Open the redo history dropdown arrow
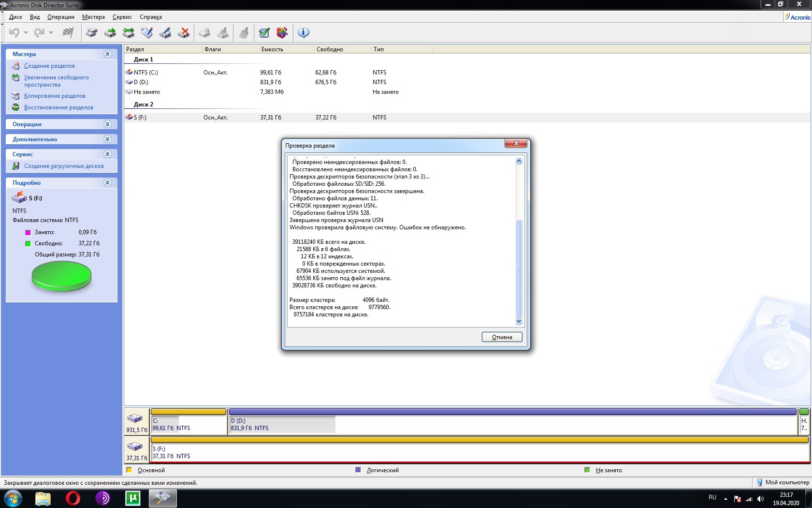The width and height of the screenshot is (812, 508). (x=51, y=33)
